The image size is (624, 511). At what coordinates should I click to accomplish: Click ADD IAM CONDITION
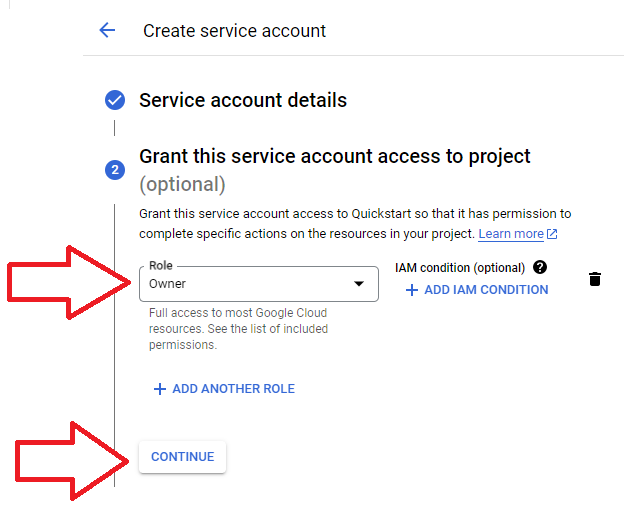477,290
